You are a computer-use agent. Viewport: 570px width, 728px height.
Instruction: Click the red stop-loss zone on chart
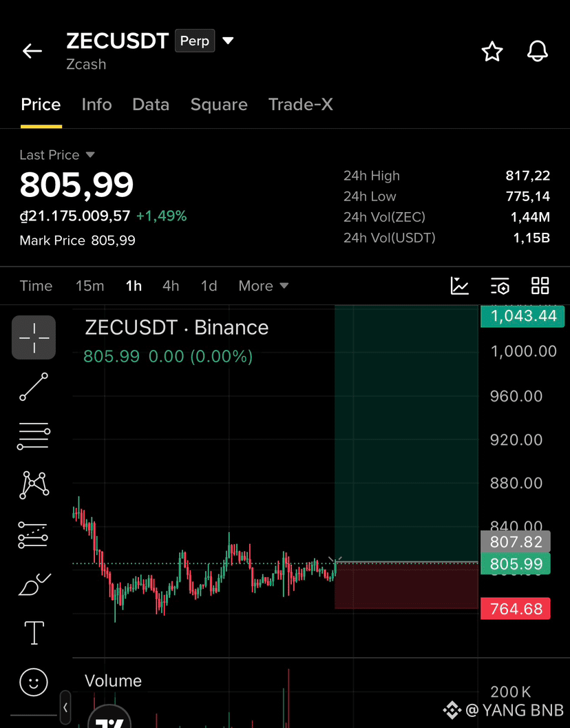(x=406, y=586)
